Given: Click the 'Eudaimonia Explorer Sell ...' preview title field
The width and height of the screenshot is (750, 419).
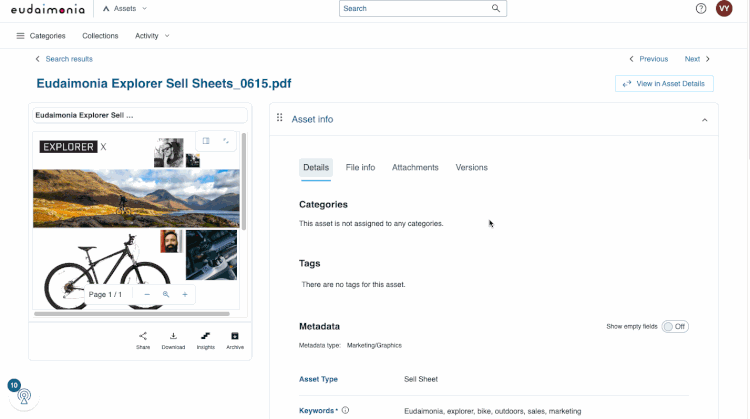Looking at the screenshot, I should 140,115.
